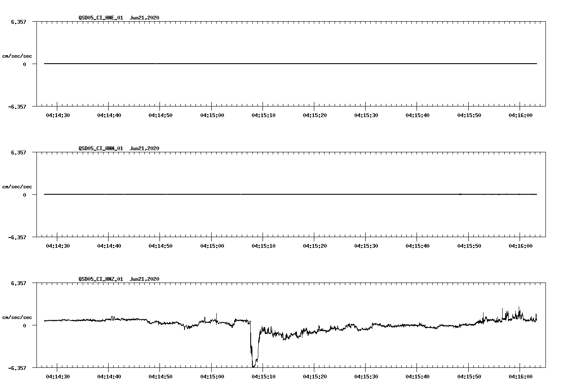
Task: Click the 04:15:30 time label under HNZ plot
Action: [x=366, y=377]
